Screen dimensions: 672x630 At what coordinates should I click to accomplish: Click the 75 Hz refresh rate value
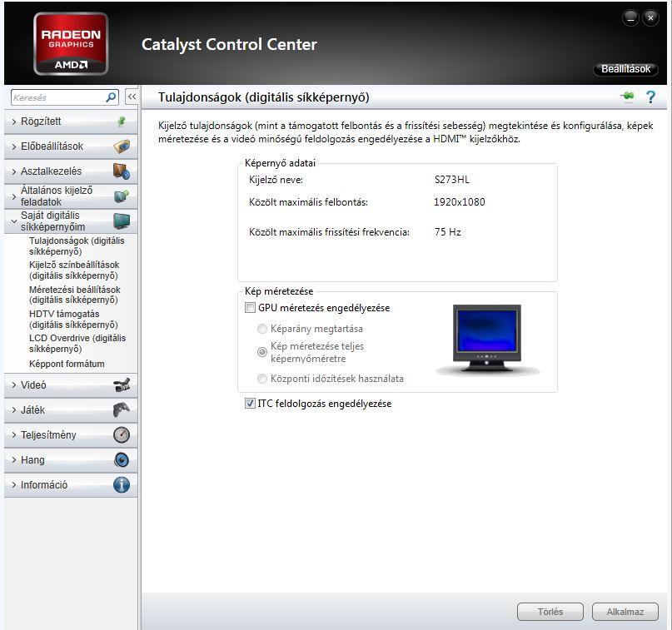tap(447, 231)
